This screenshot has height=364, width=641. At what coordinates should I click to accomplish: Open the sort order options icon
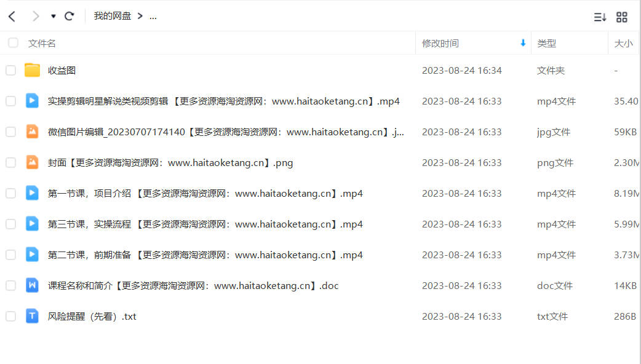coord(600,17)
